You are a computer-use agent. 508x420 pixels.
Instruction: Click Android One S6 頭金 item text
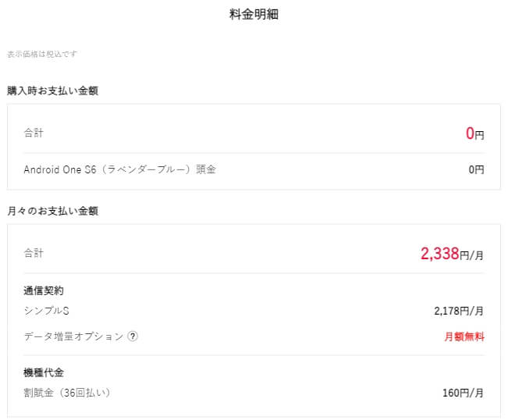pyautogui.click(x=120, y=169)
